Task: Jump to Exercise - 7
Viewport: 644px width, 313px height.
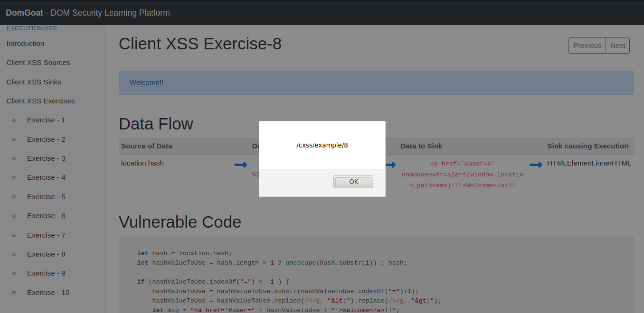Action: click(x=46, y=235)
